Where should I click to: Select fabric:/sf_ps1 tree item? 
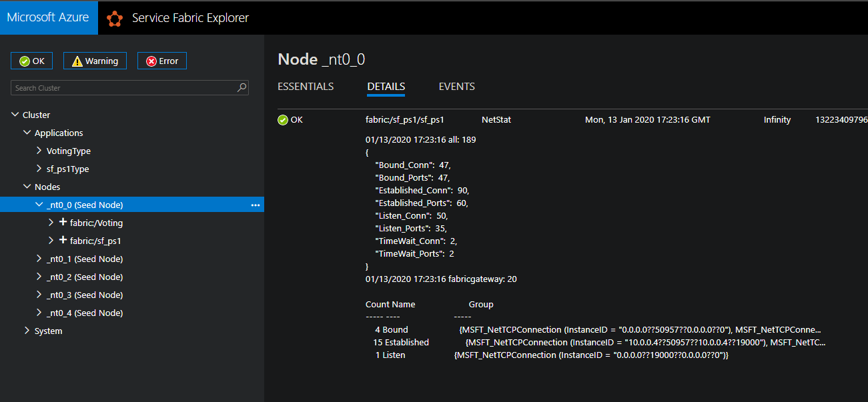click(x=95, y=241)
